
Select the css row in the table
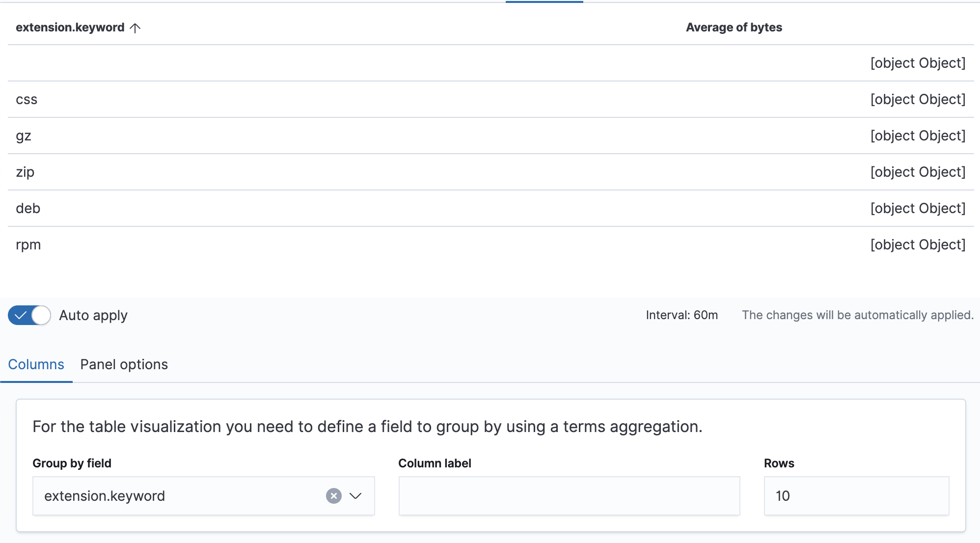point(491,99)
